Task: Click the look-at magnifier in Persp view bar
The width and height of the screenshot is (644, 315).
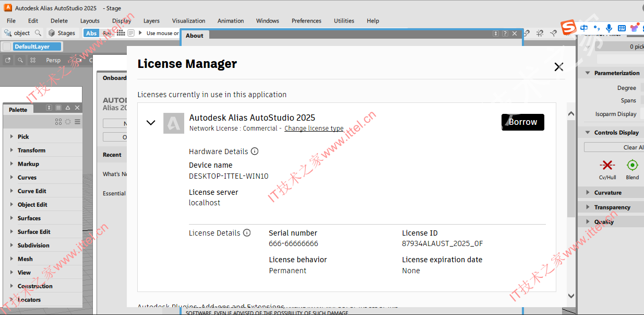Action: [x=20, y=60]
